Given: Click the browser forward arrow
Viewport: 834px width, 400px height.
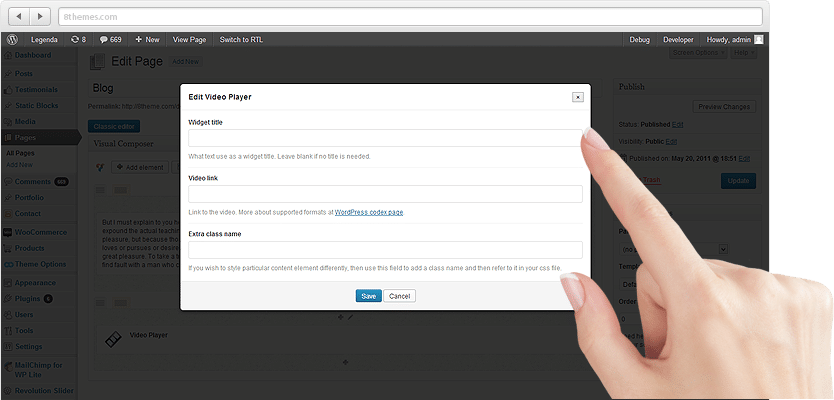Looking at the screenshot, I should (40, 16).
